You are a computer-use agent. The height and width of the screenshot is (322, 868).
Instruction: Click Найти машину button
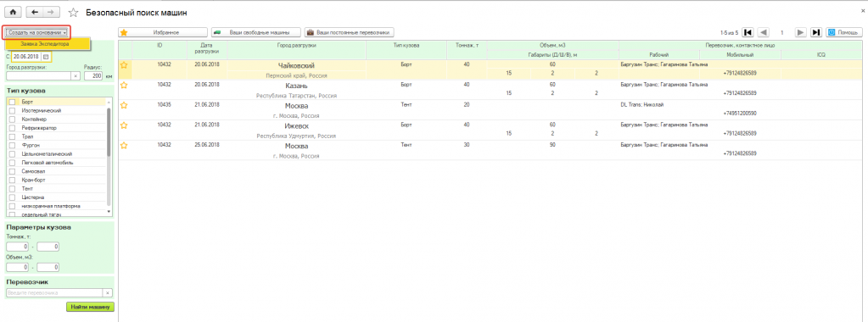(90, 307)
